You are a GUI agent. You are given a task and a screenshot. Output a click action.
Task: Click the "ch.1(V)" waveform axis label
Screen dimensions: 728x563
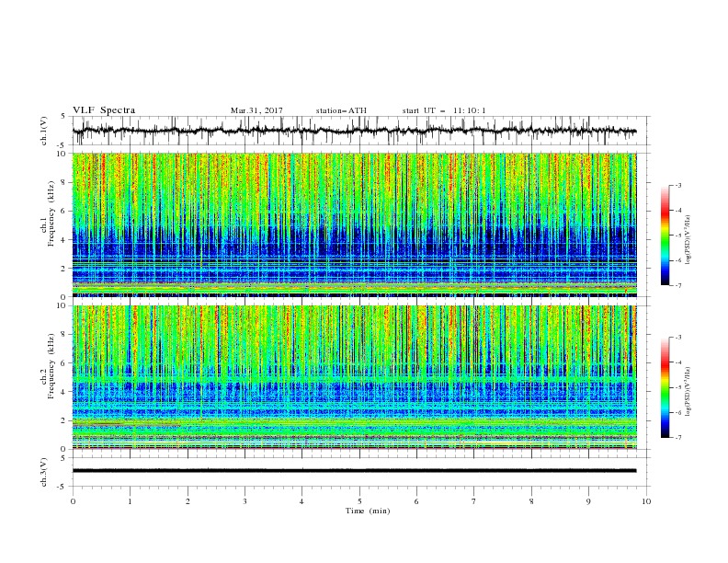coord(44,131)
